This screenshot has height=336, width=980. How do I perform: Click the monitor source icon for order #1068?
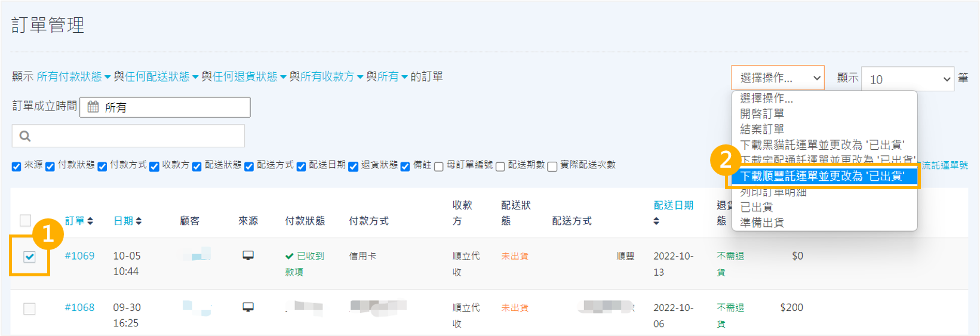248,307
